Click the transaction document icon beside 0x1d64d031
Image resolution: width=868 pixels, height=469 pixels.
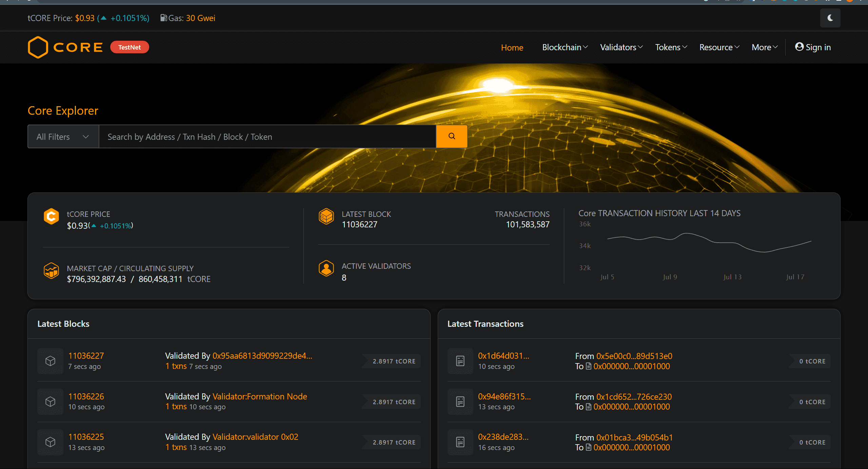[x=460, y=361]
